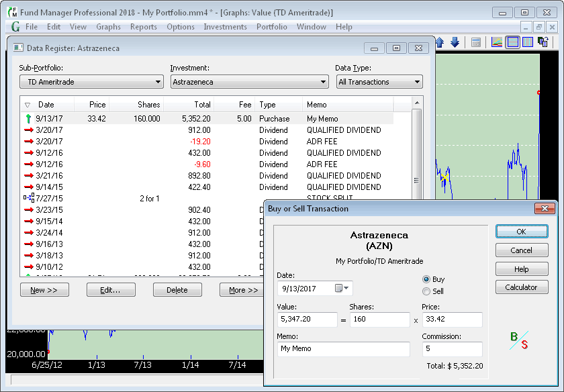This screenshot has height=392, width=564.
Task: Select the Sell radio button
Action: point(426,291)
